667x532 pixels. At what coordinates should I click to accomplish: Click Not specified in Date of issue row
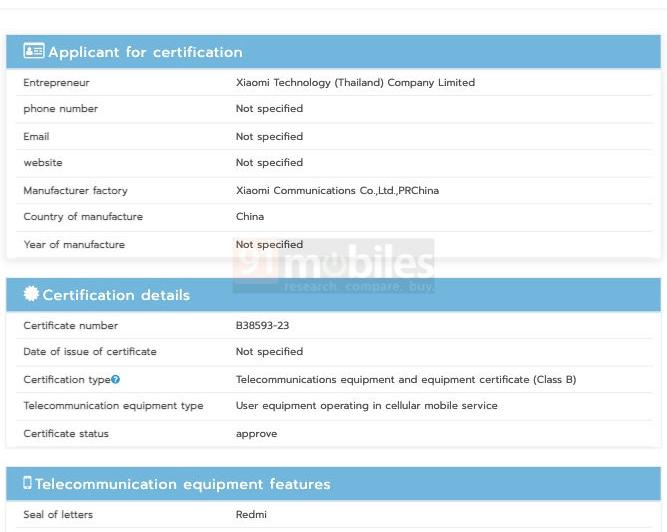pyautogui.click(x=269, y=352)
